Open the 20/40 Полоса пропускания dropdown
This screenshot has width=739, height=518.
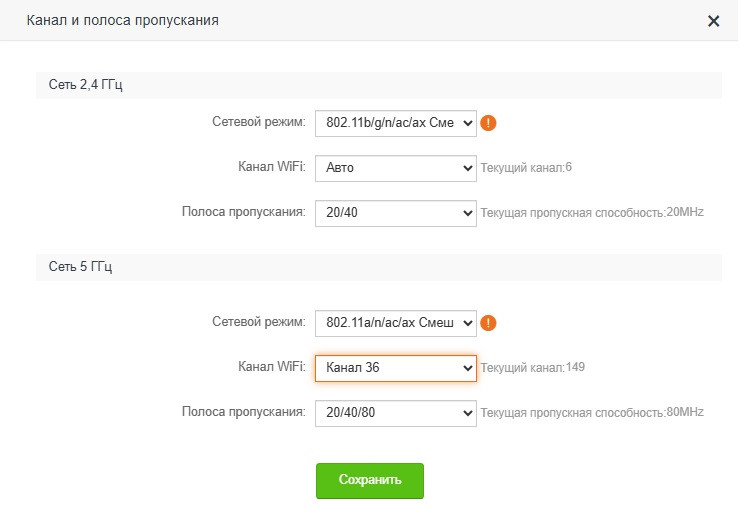click(396, 213)
